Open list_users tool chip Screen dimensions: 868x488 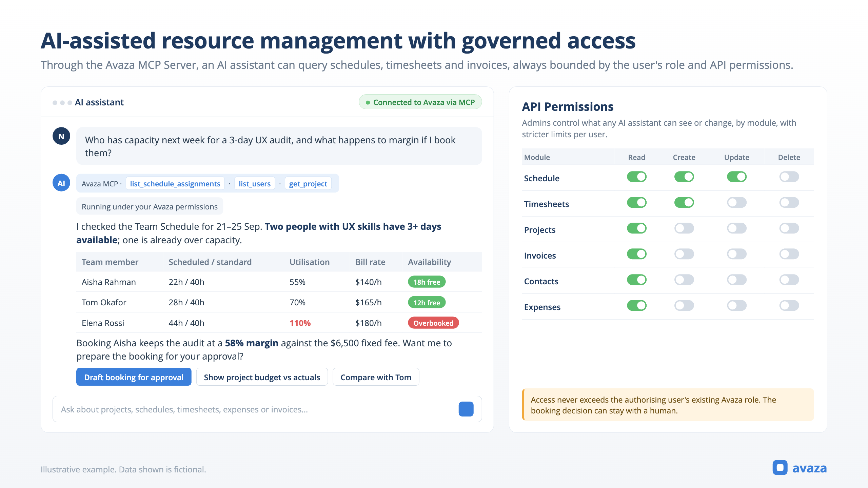(254, 184)
